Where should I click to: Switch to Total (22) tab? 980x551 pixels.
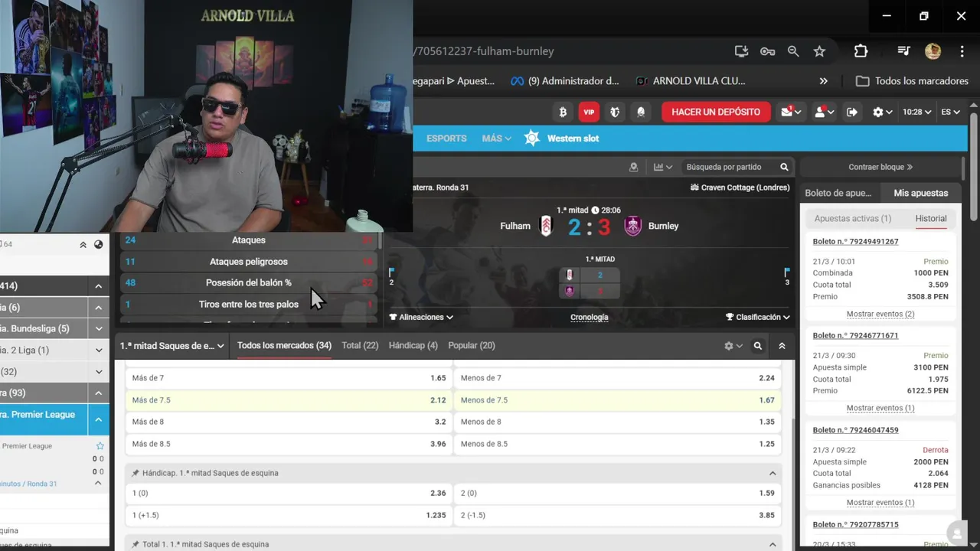coord(360,345)
